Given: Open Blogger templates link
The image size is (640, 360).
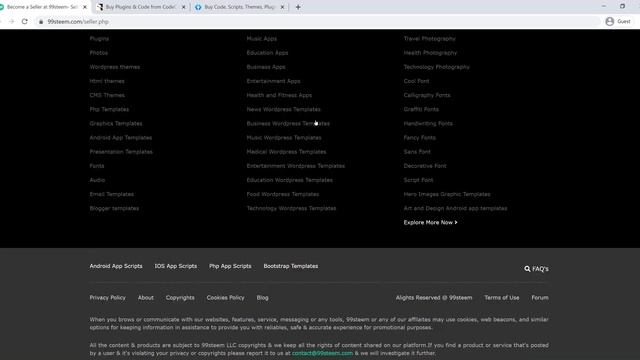Looking at the screenshot, I should (114, 209).
